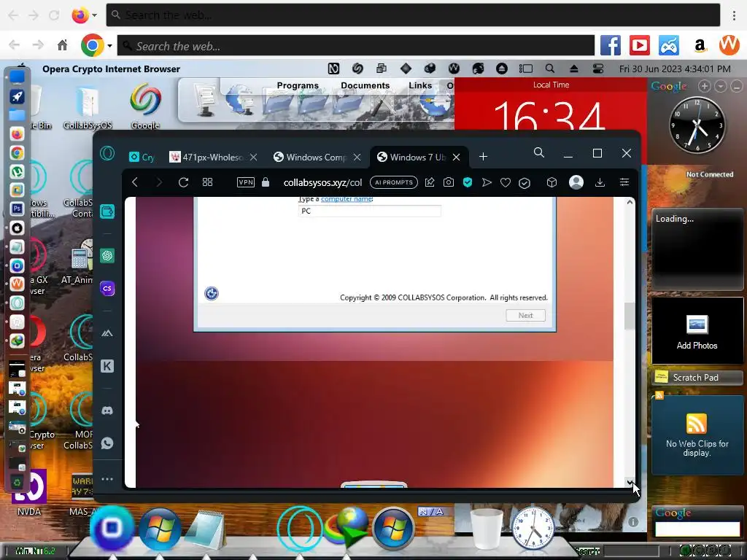Open the Opera crypto wallet cube icon
Screen dimensions: 747x560
click(x=551, y=182)
